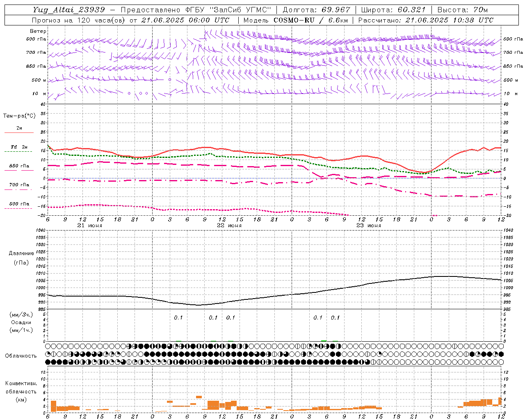Click the 850 гПа temperature legend entry
Viewport: 525px width, 420px height.
(19, 166)
